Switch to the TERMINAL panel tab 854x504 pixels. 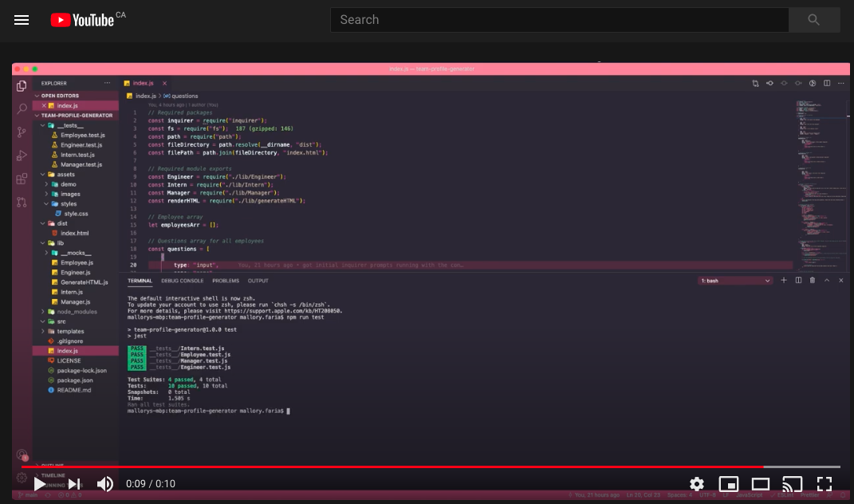140,281
